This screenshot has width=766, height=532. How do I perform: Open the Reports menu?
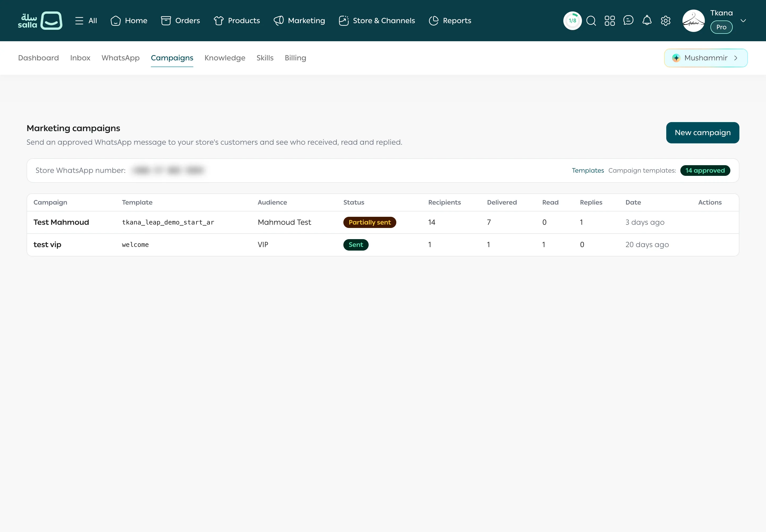point(450,21)
